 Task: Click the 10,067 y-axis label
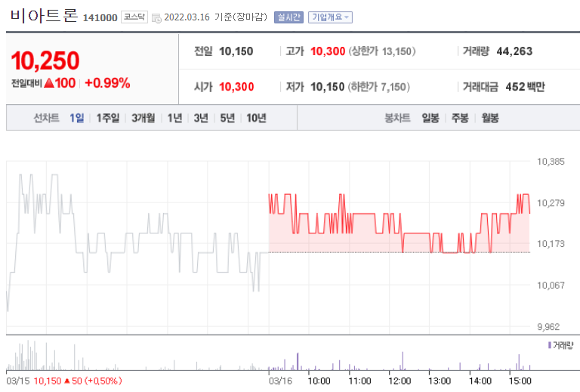click(551, 285)
